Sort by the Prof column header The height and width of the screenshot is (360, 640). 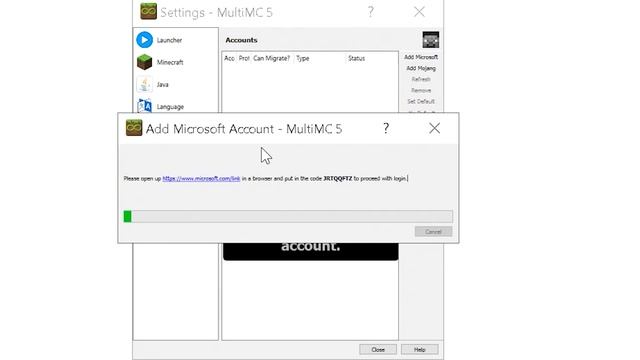click(244, 58)
